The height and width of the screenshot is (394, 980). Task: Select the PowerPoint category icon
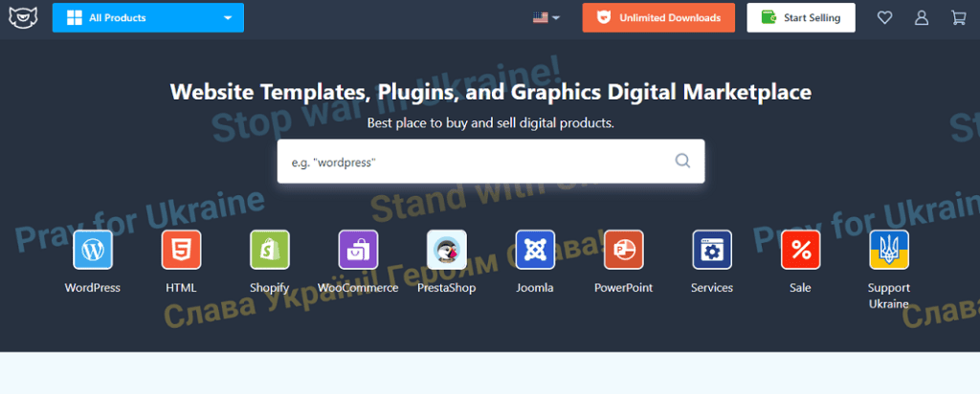pos(623,250)
